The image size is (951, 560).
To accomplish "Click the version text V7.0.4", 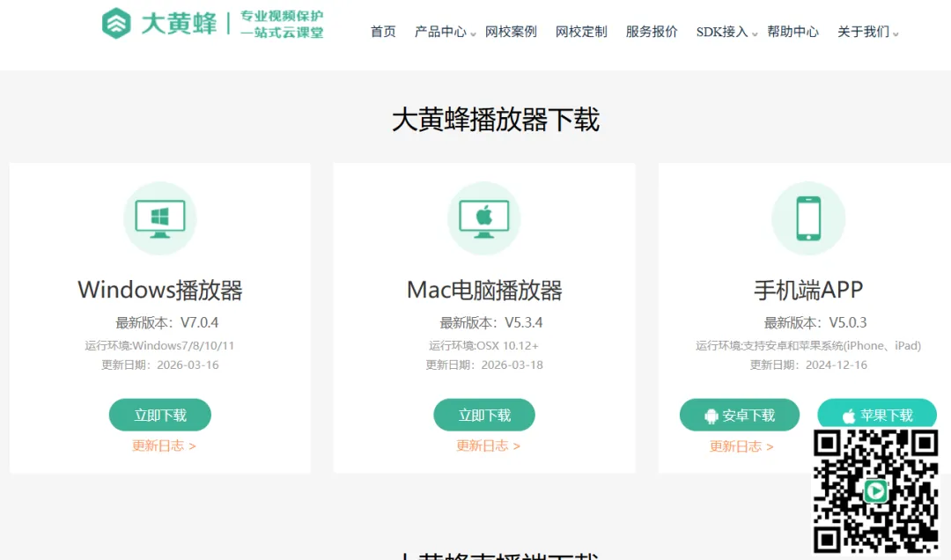I will (200, 322).
